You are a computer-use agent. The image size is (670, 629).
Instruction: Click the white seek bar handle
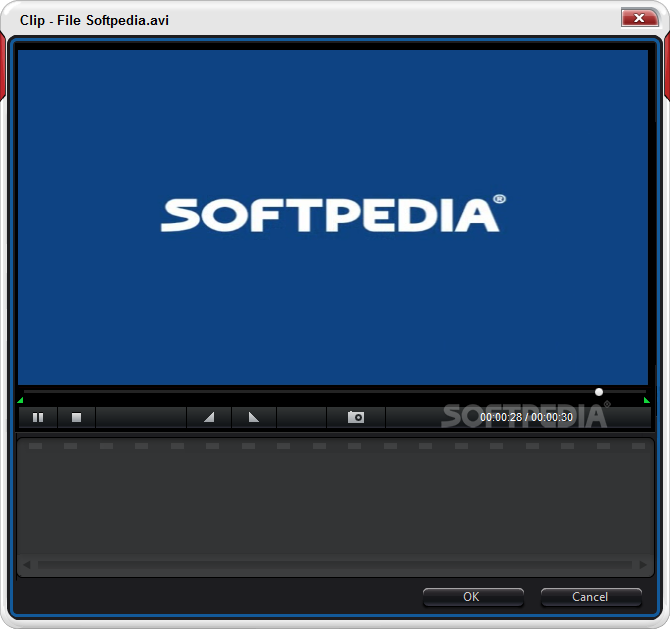pyautogui.click(x=599, y=392)
